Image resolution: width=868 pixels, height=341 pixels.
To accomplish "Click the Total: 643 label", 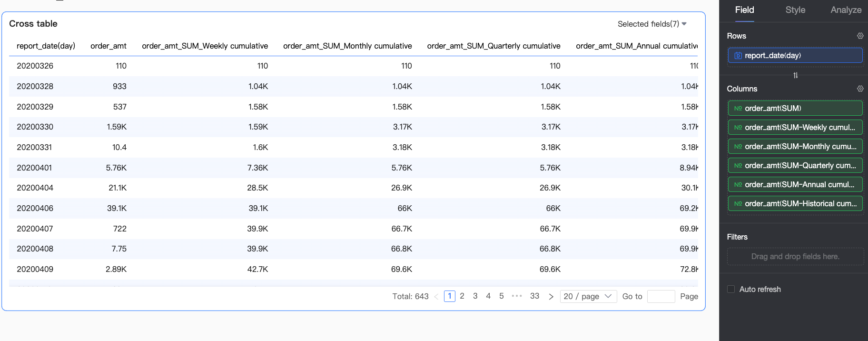I will click(x=410, y=296).
